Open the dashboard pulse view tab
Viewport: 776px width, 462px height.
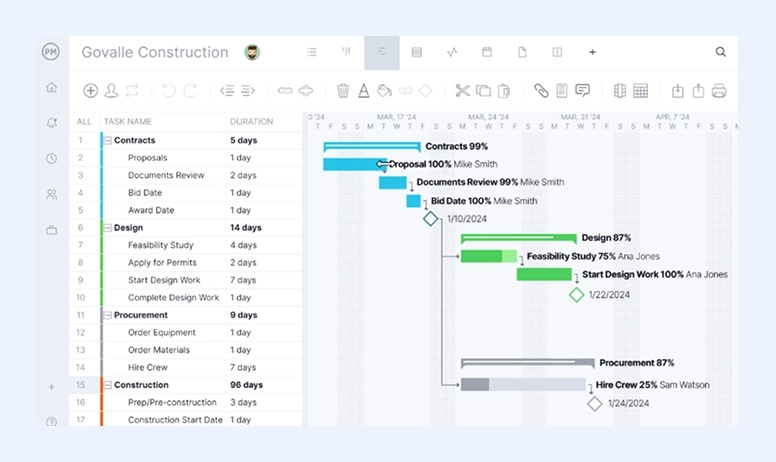(452, 52)
